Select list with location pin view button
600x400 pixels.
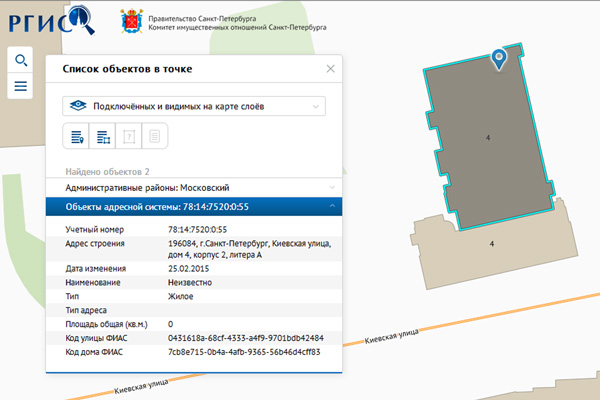(76, 136)
